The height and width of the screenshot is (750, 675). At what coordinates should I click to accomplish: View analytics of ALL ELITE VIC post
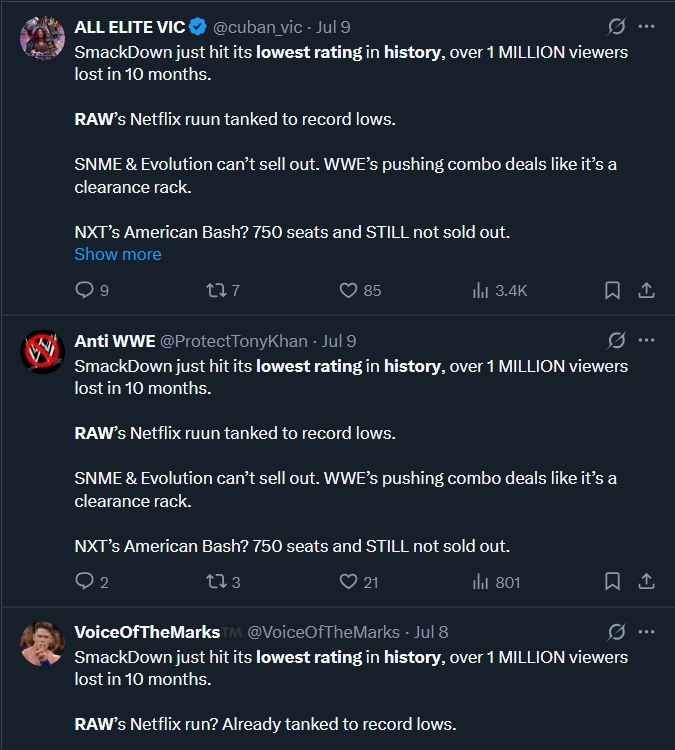pyautogui.click(x=480, y=291)
